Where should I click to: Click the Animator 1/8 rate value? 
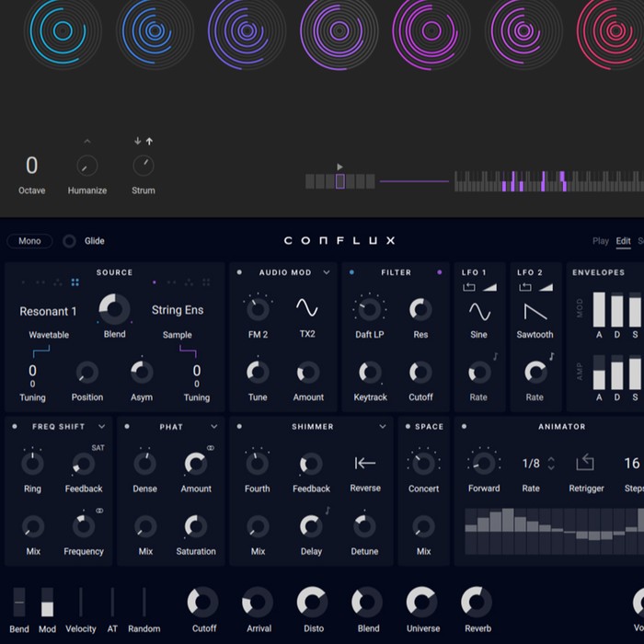point(531,464)
